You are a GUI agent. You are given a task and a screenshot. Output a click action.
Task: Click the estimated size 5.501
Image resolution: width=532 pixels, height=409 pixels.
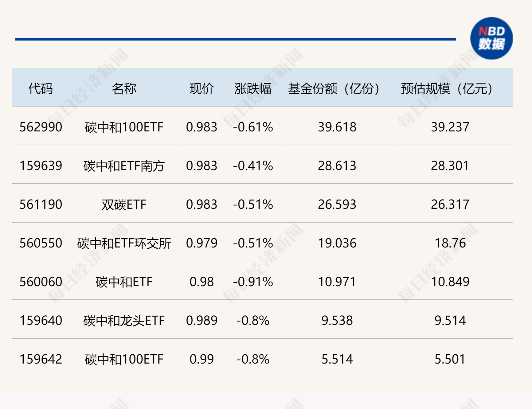point(450,359)
